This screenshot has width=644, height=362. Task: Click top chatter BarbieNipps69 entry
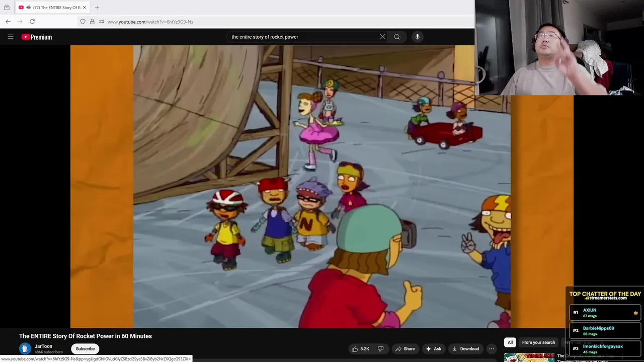pos(605,330)
